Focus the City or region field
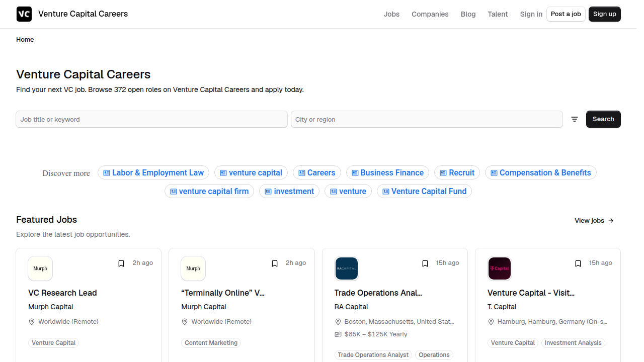 (427, 119)
